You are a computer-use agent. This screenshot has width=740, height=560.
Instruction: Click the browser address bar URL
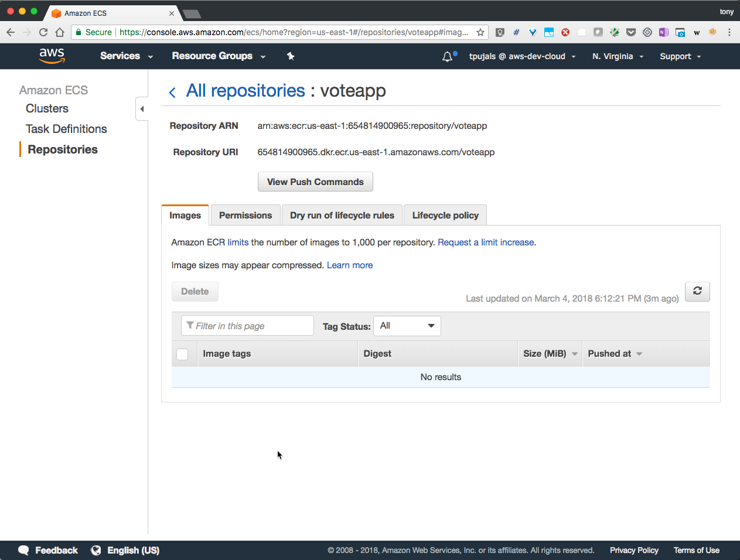pos(294,32)
